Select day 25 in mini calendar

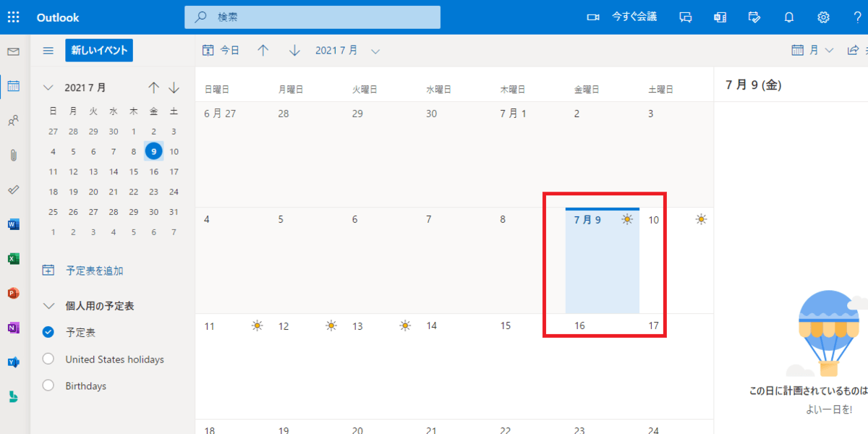53,212
